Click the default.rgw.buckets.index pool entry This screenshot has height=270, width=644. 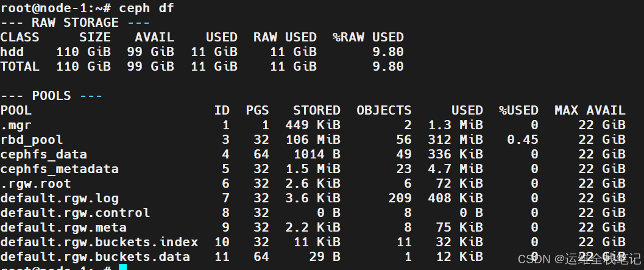(99, 243)
